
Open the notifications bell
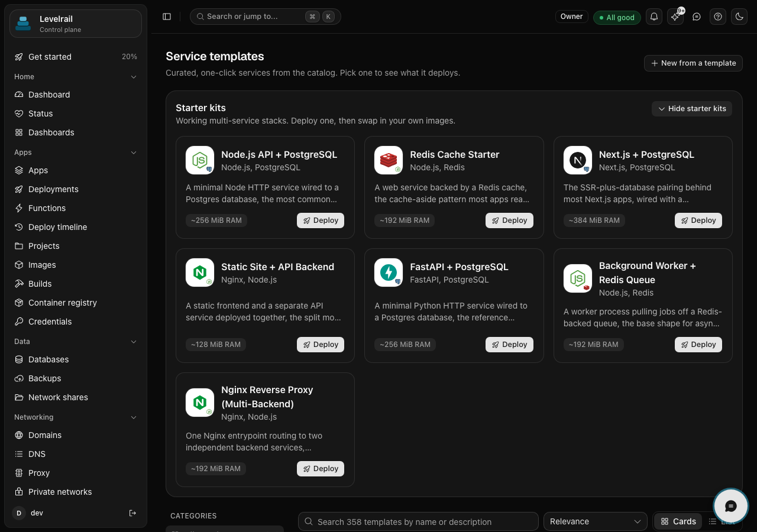coord(654,17)
